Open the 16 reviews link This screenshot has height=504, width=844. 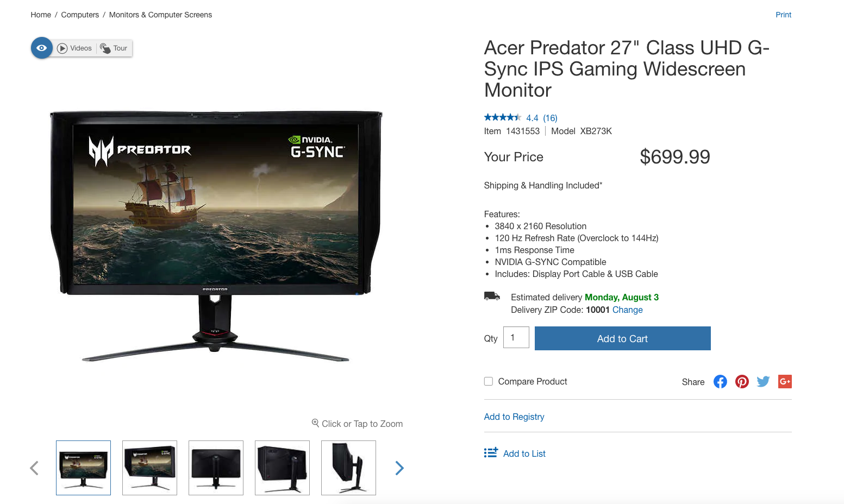(x=550, y=118)
